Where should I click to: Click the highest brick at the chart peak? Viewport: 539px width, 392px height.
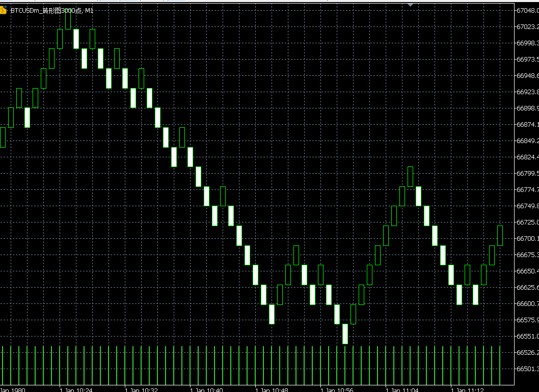(68, 19)
